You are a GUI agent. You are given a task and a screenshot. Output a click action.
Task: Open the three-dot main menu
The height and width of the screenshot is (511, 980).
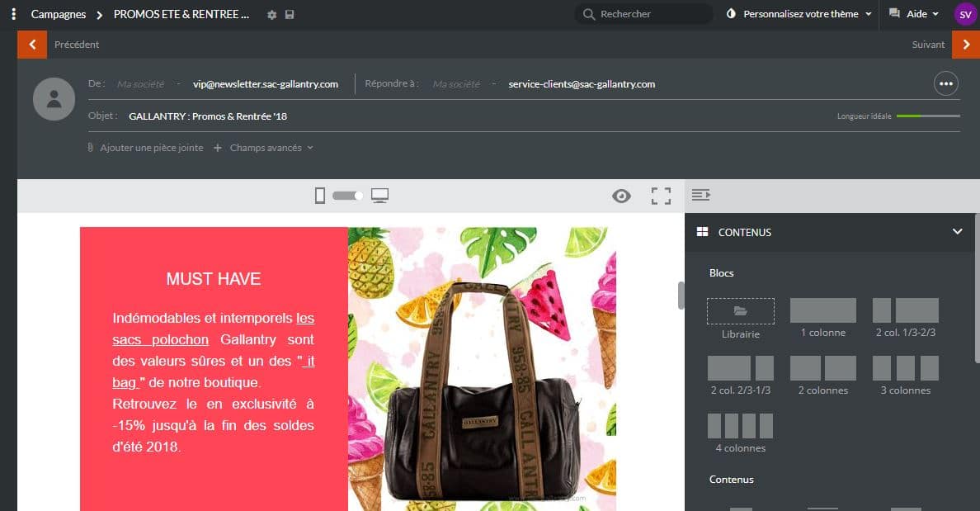(x=14, y=14)
